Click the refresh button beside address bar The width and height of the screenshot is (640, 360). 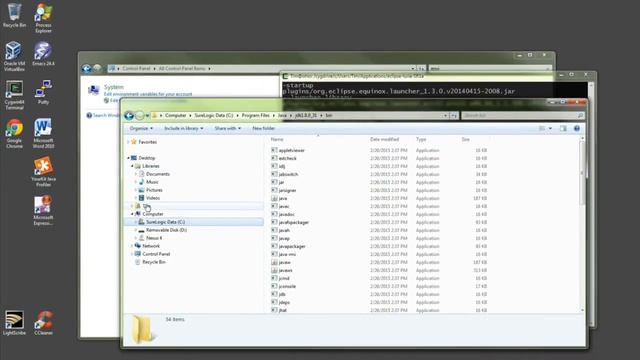pyautogui.click(x=454, y=116)
